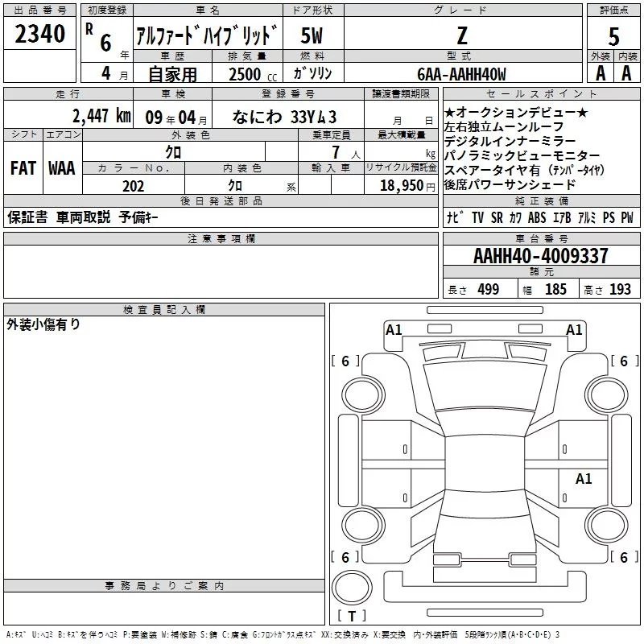Viewport: 644px width, 644px height.
Task: Click the grade Z field
Action: click(x=461, y=35)
